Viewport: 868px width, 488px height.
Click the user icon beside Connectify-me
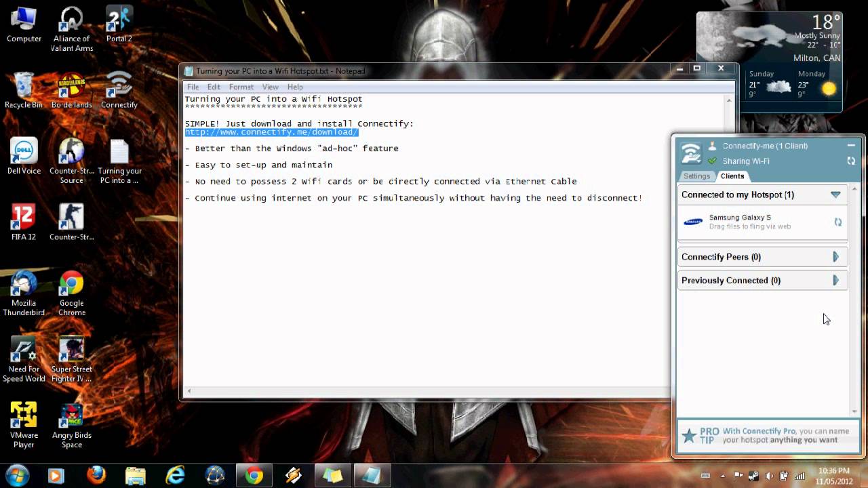[x=712, y=146]
